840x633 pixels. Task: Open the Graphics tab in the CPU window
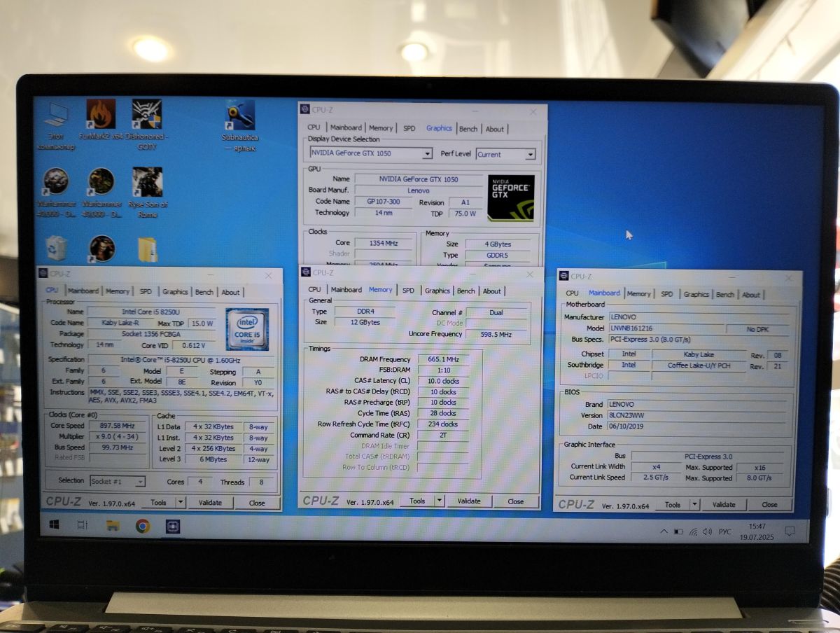click(175, 292)
